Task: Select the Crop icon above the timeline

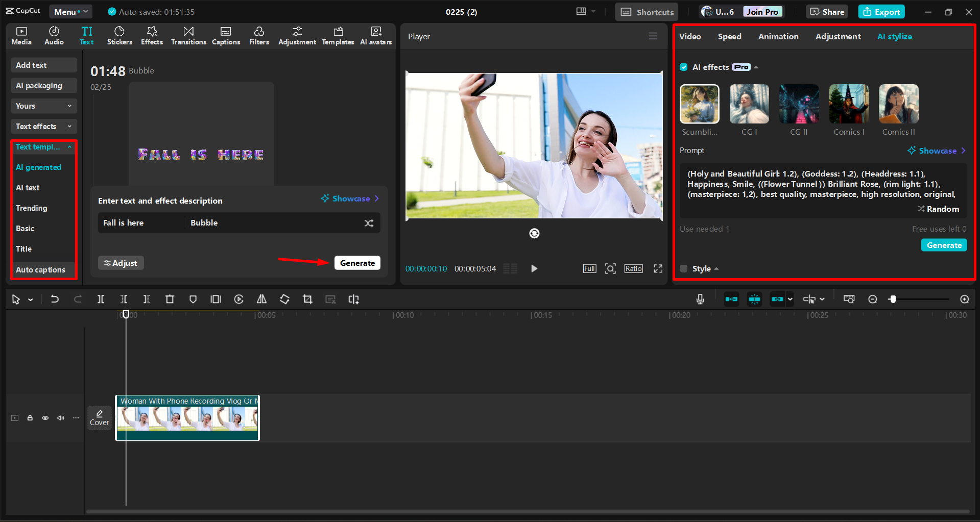Action: coord(307,300)
